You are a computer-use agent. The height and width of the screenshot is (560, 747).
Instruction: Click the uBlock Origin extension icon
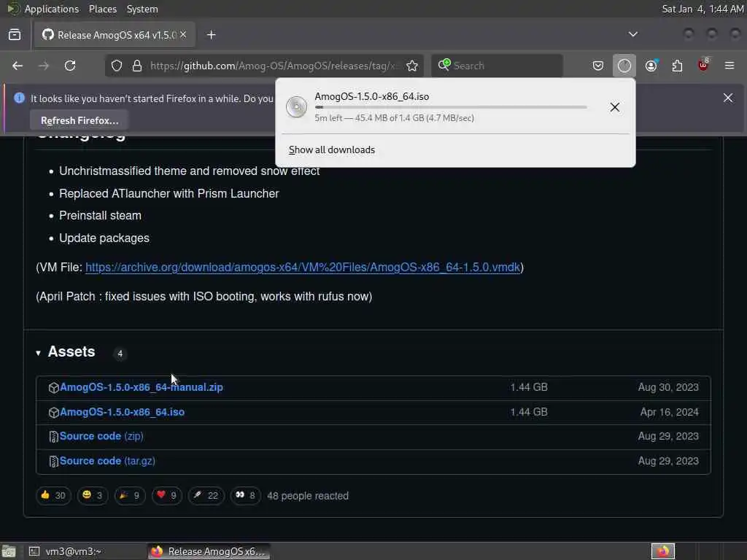[703, 65]
